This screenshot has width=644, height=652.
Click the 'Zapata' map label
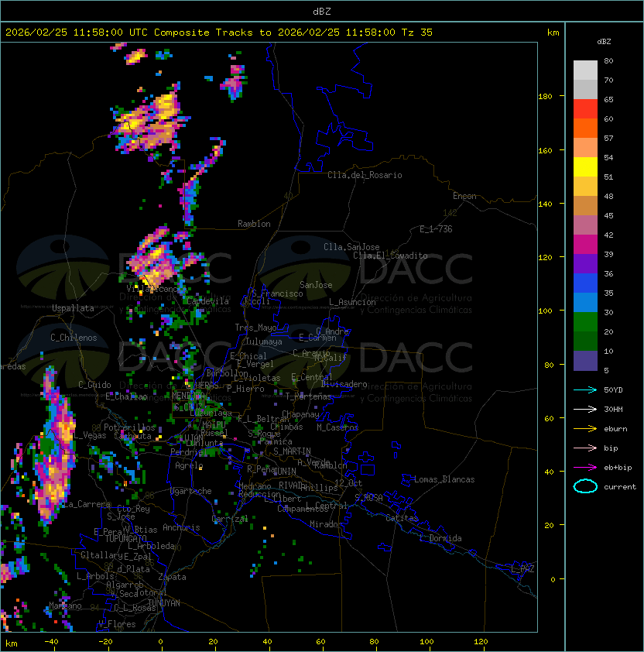coord(172,577)
